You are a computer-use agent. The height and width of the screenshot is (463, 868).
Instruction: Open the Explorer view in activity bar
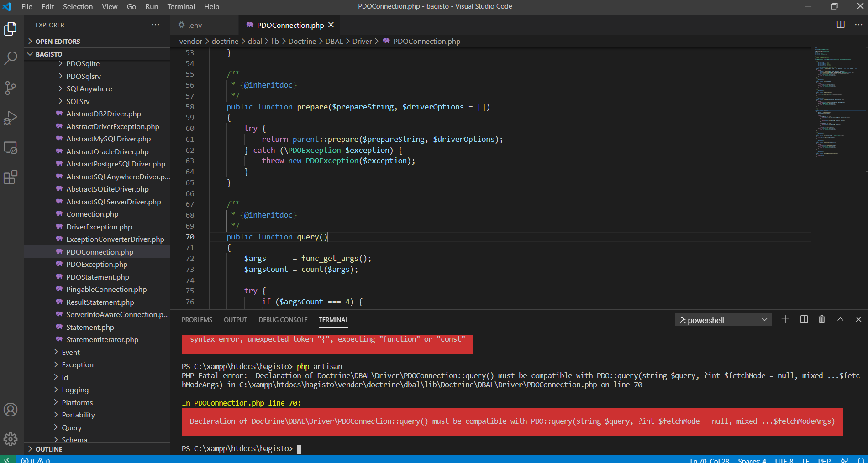tap(11, 29)
